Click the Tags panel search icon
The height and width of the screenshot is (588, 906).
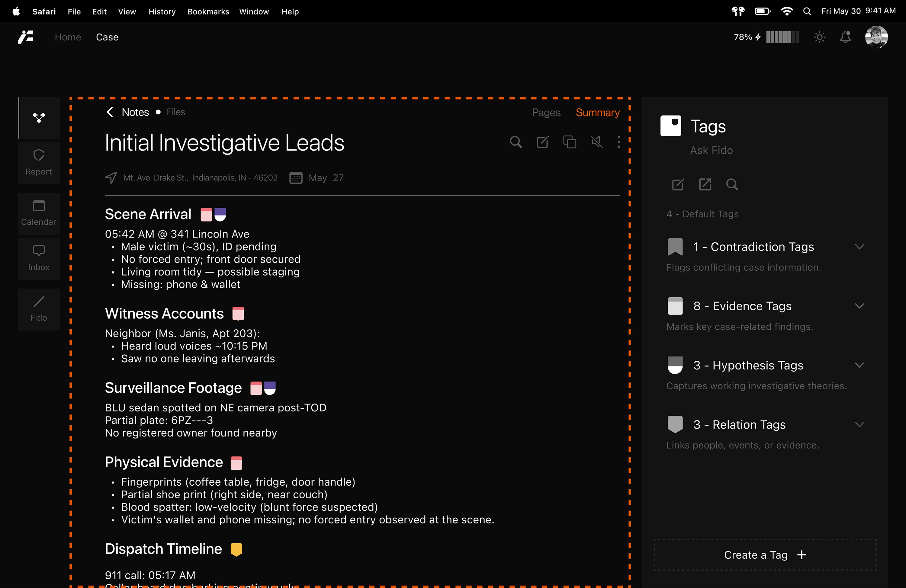point(732,185)
